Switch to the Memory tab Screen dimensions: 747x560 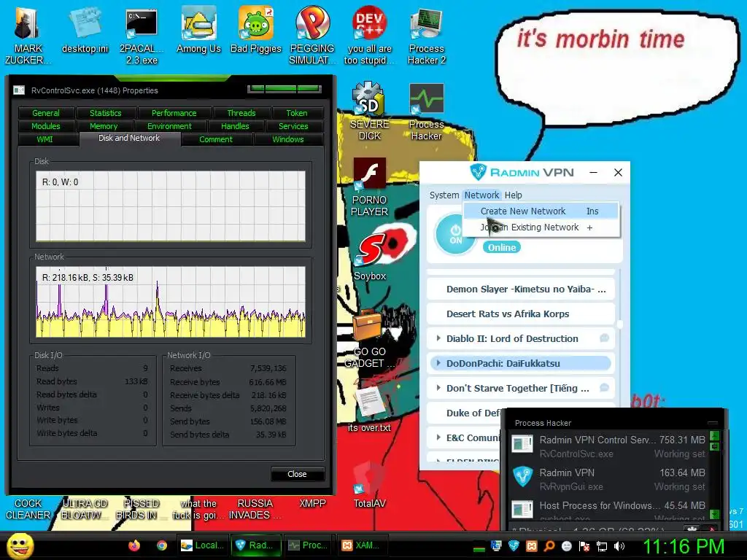tap(104, 126)
